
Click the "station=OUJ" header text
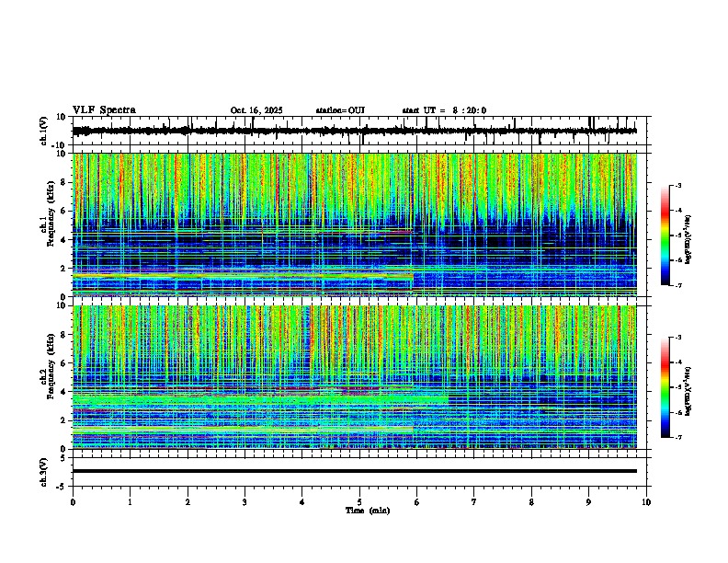pos(340,110)
